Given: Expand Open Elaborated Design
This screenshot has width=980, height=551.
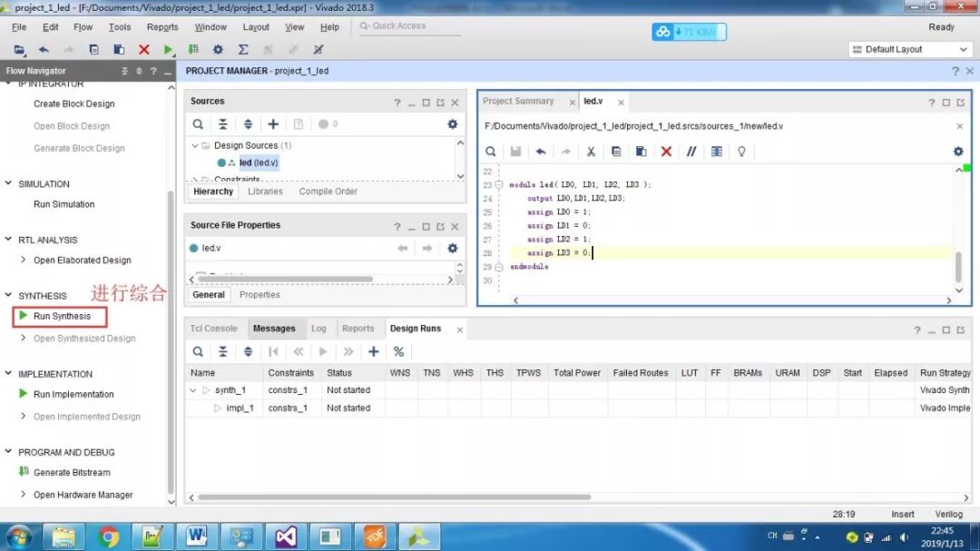Looking at the screenshot, I should (x=23, y=260).
